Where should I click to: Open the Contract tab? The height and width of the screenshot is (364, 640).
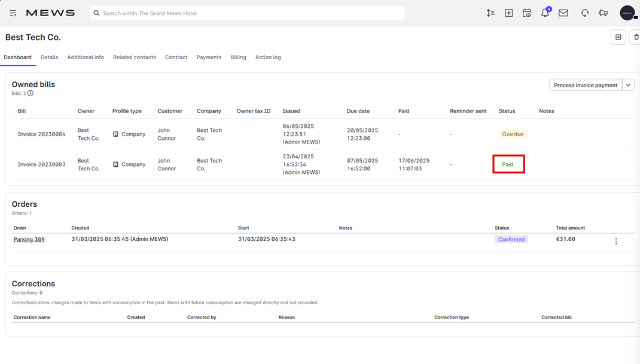(176, 57)
